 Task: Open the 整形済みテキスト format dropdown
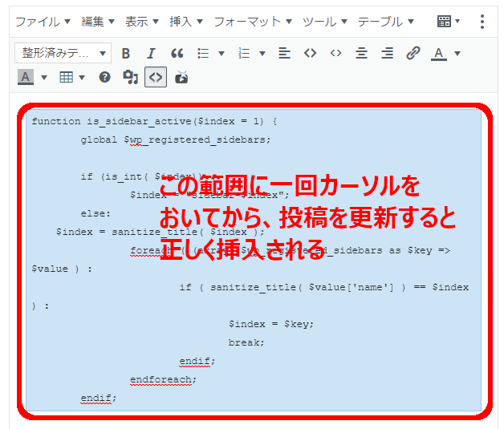63,54
